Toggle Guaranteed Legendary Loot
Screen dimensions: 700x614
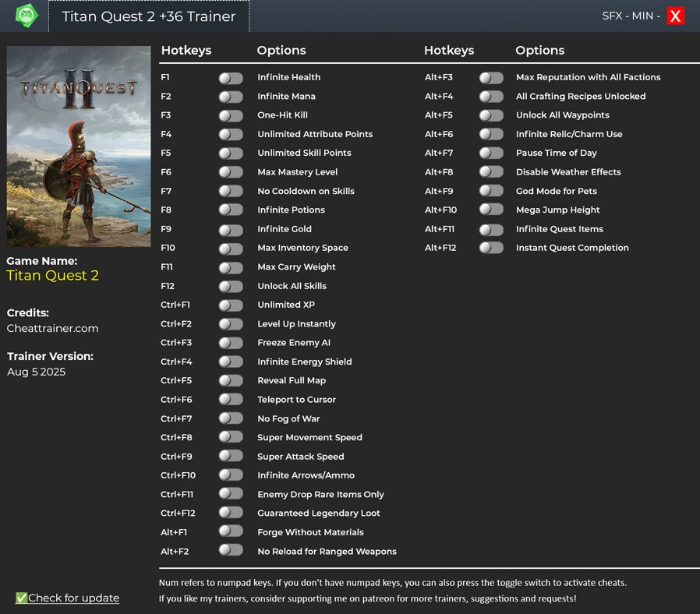coord(231,512)
